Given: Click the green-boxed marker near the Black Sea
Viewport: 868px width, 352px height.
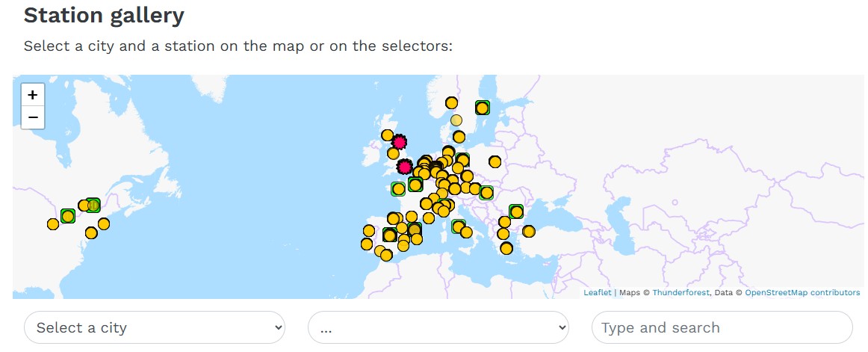Looking at the screenshot, I should (x=515, y=211).
